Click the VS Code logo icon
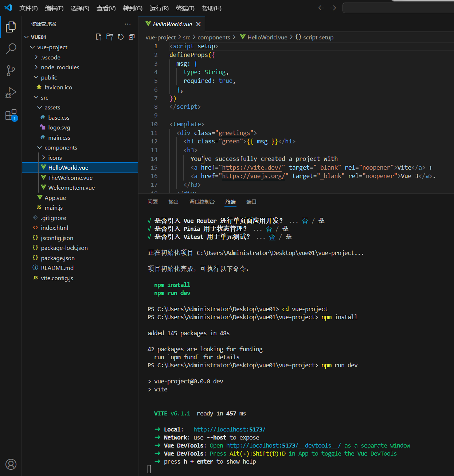The image size is (454, 476). click(x=8, y=8)
